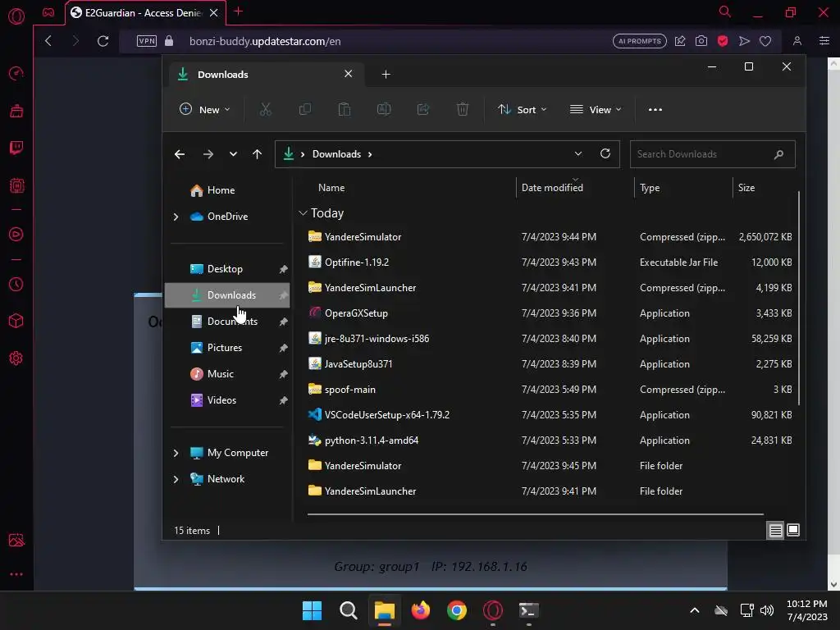Open Opera sidebar extensions cube icon

[16, 321]
